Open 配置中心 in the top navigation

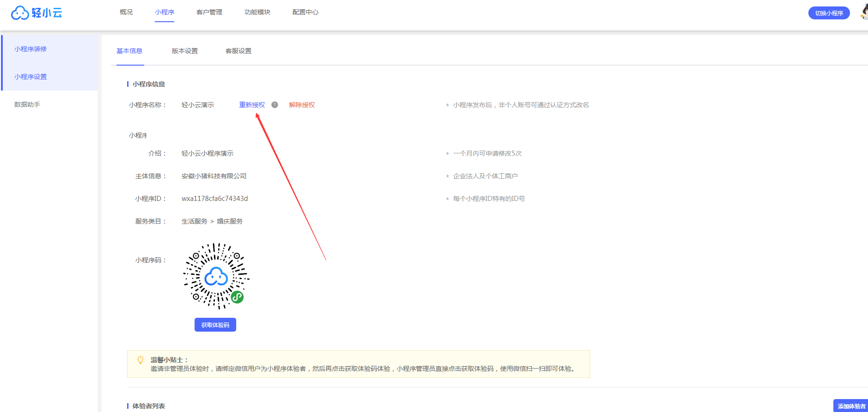click(x=306, y=12)
